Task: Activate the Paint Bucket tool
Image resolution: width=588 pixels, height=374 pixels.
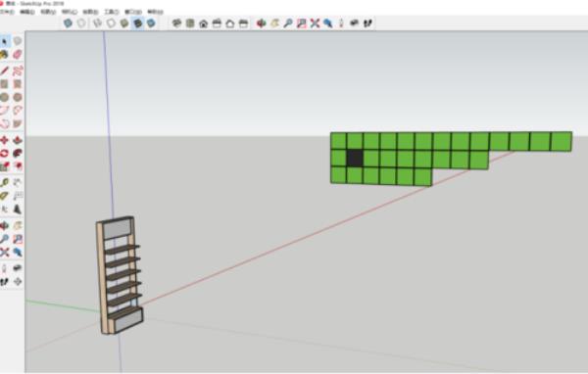Action: pyautogui.click(x=5, y=55)
